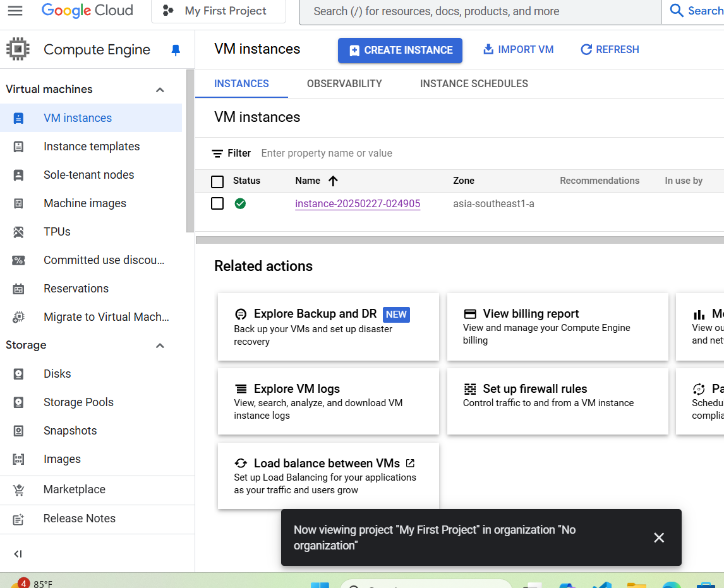
Task: Open the hamburger navigation menu
Action: click(15, 11)
